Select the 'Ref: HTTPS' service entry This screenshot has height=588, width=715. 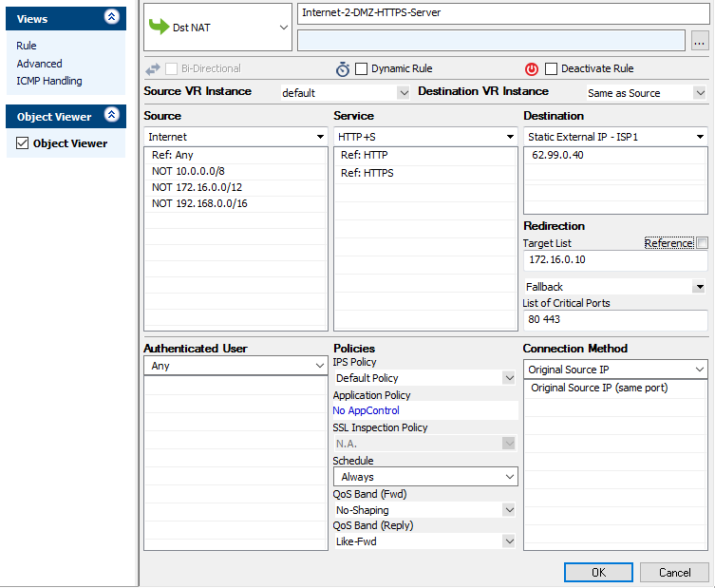pyautogui.click(x=425, y=173)
